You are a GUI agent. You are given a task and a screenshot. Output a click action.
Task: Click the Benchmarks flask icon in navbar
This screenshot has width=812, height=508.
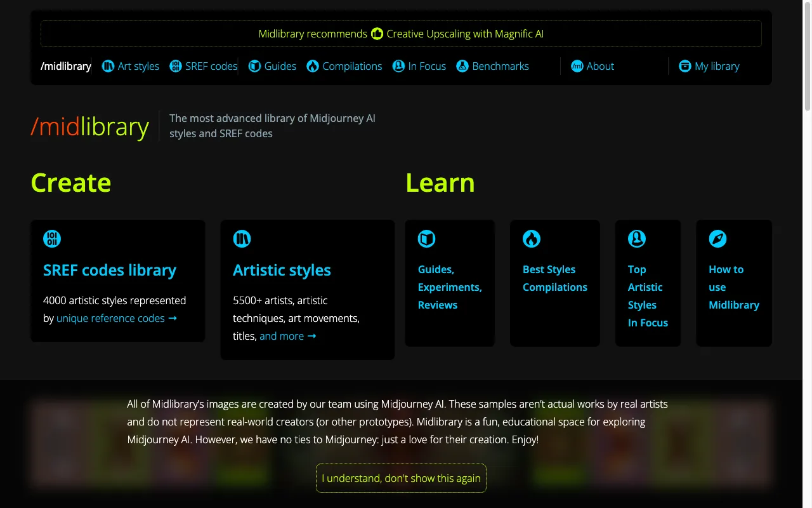[x=462, y=66]
